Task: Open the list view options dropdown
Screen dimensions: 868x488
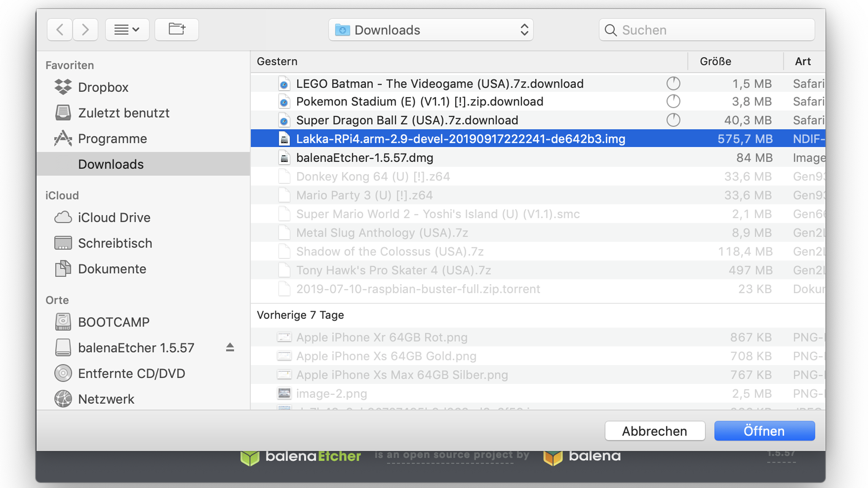Action: (x=127, y=30)
